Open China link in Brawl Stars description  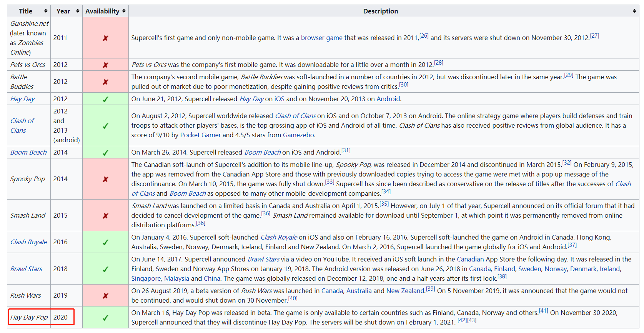click(212, 278)
